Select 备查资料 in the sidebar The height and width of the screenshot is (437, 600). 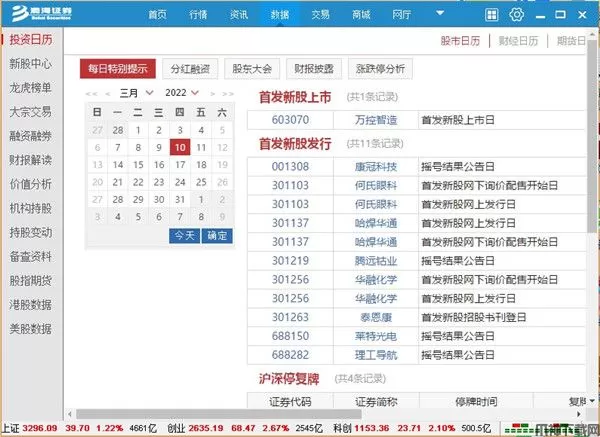[31, 256]
